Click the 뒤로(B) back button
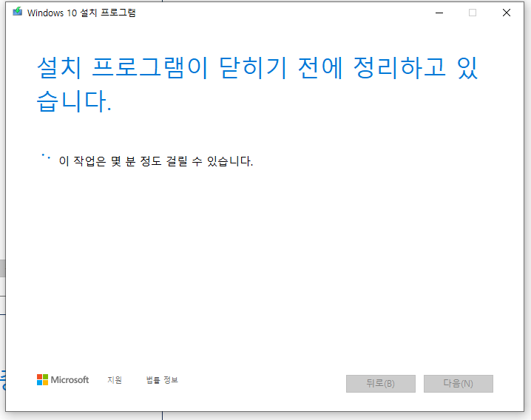This screenshot has height=420, width=531. [x=381, y=384]
